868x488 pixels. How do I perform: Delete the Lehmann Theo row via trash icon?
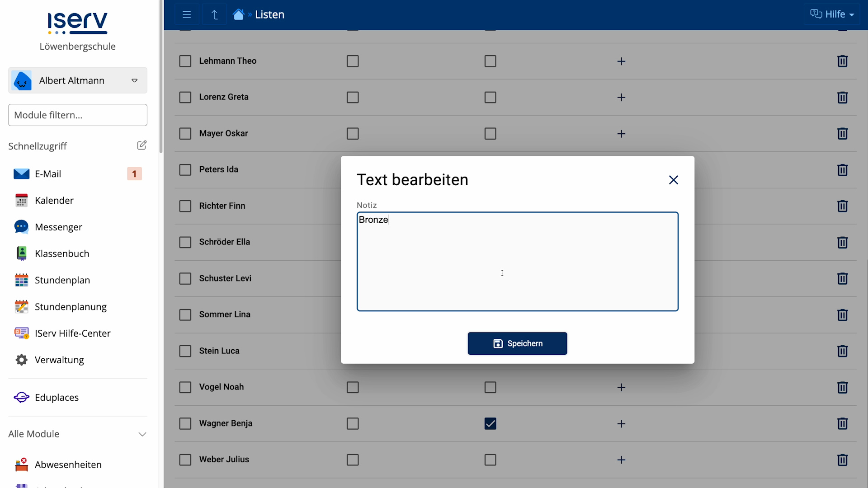[x=842, y=61]
